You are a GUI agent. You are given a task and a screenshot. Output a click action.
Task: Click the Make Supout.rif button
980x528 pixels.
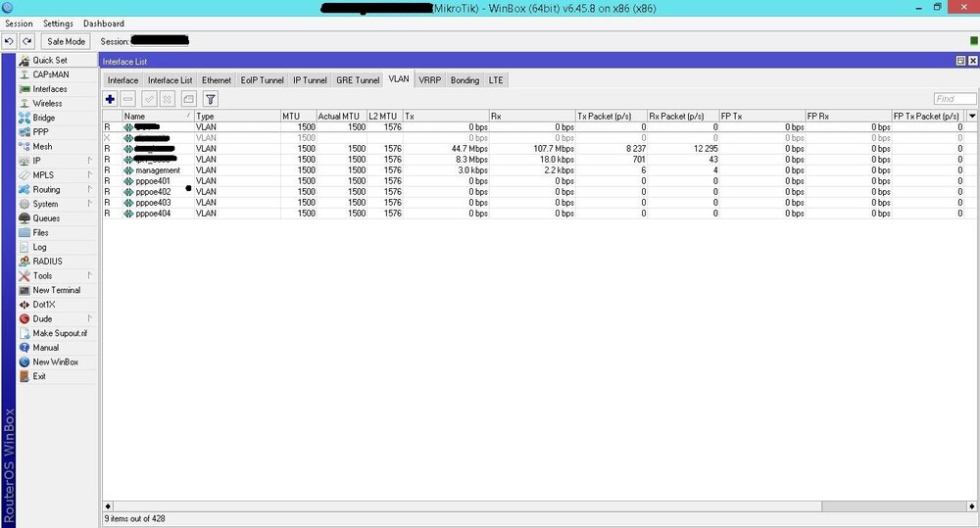[59, 333]
